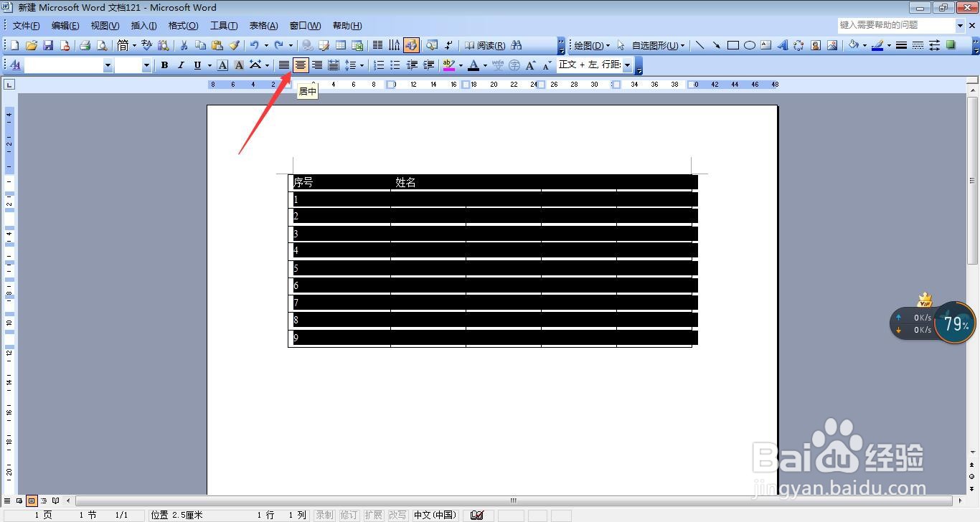This screenshot has height=522, width=980.
Task: Click the 阅读(R) reading layout button
Action: (x=484, y=45)
